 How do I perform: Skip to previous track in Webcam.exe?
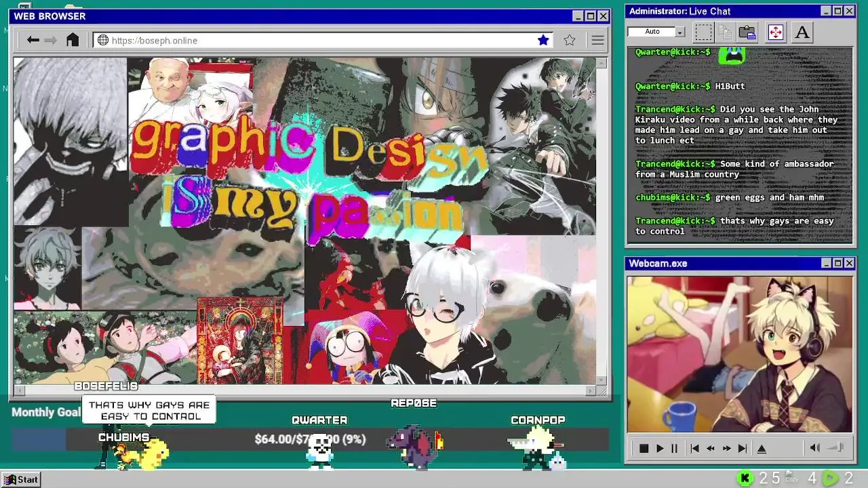pyautogui.click(x=694, y=448)
